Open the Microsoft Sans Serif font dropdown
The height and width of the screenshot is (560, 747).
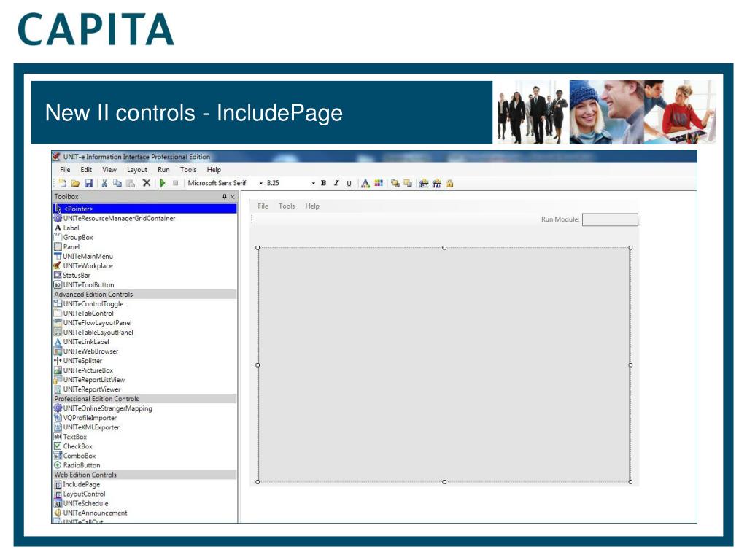point(260,183)
